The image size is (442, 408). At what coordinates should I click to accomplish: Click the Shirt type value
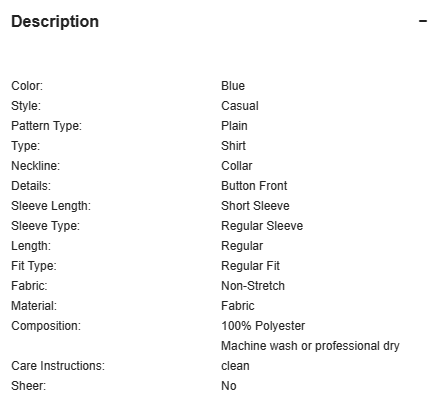pyautogui.click(x=233, y=146)
